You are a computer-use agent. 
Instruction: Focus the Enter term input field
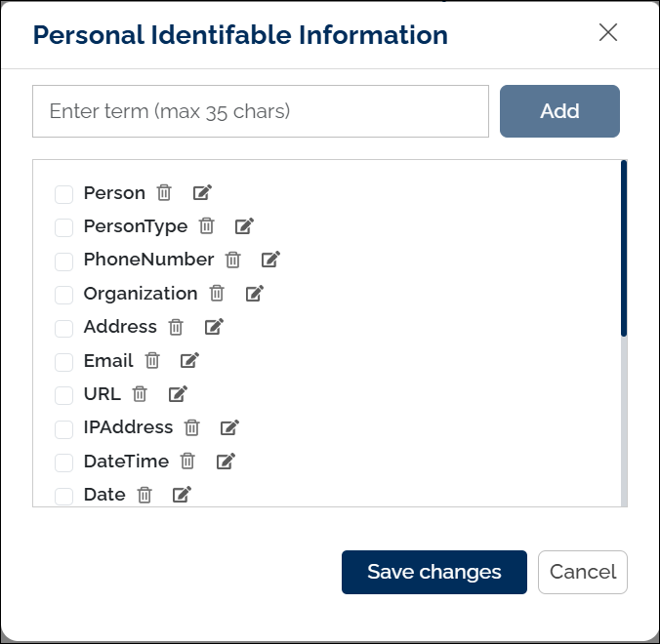tap(260, 111)
